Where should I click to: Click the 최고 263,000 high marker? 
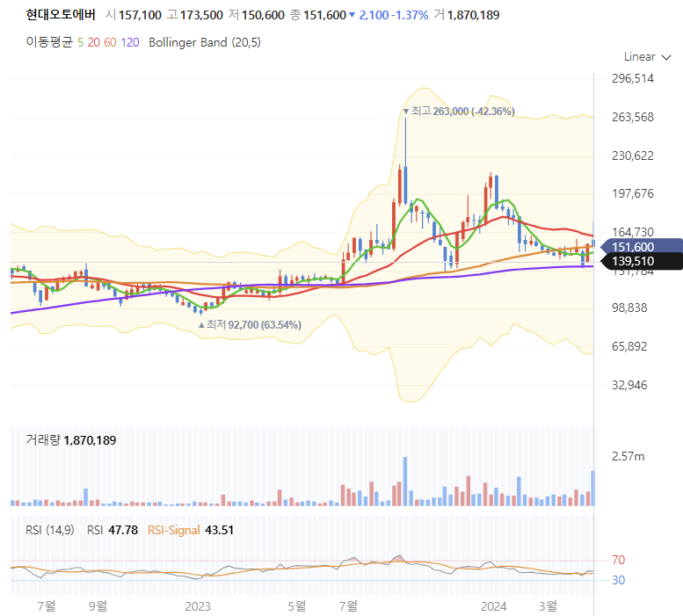point(459,112)
